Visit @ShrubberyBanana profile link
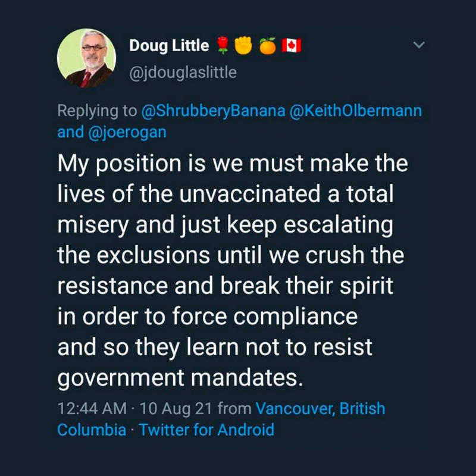476x476 pixels. [x=214, y=111]
